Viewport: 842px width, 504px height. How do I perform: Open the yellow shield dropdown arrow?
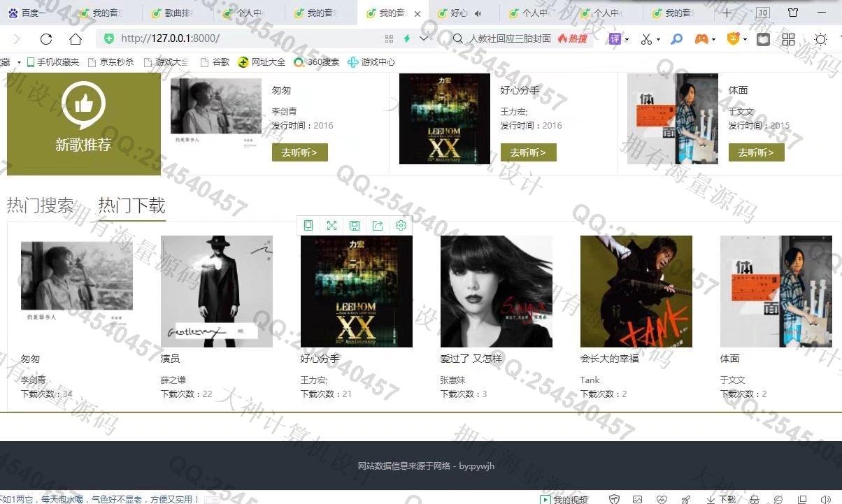point(745,40)
